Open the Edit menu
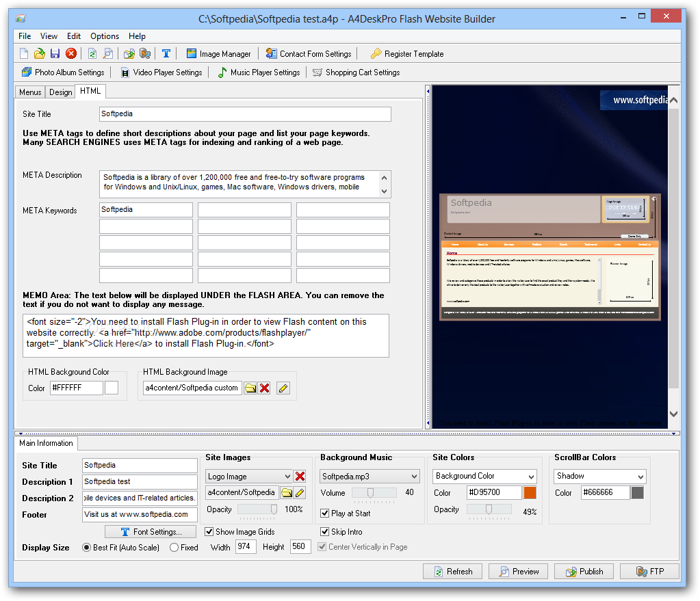 tap(74, 36)
